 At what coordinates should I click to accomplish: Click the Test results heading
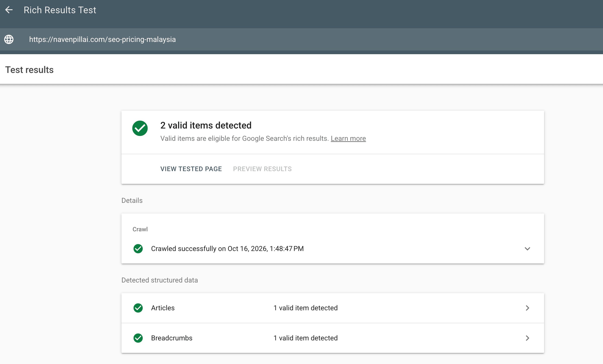(29, 70)
